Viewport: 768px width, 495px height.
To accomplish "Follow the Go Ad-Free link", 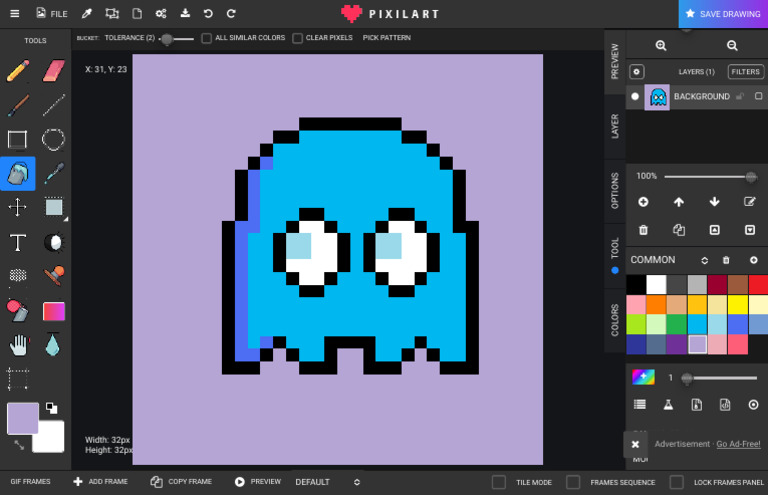I will click(x=738, y=444).
